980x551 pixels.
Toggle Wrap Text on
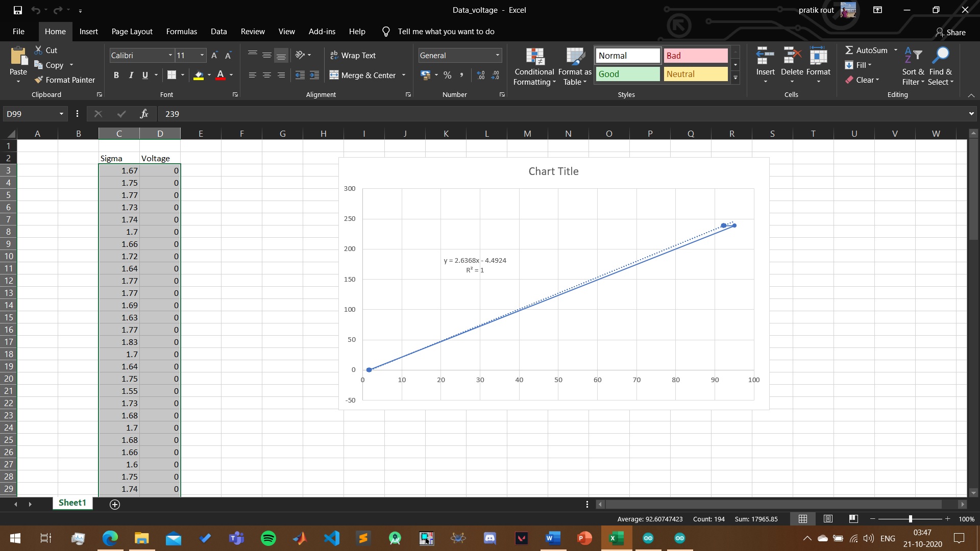click(x=353, y=55)
